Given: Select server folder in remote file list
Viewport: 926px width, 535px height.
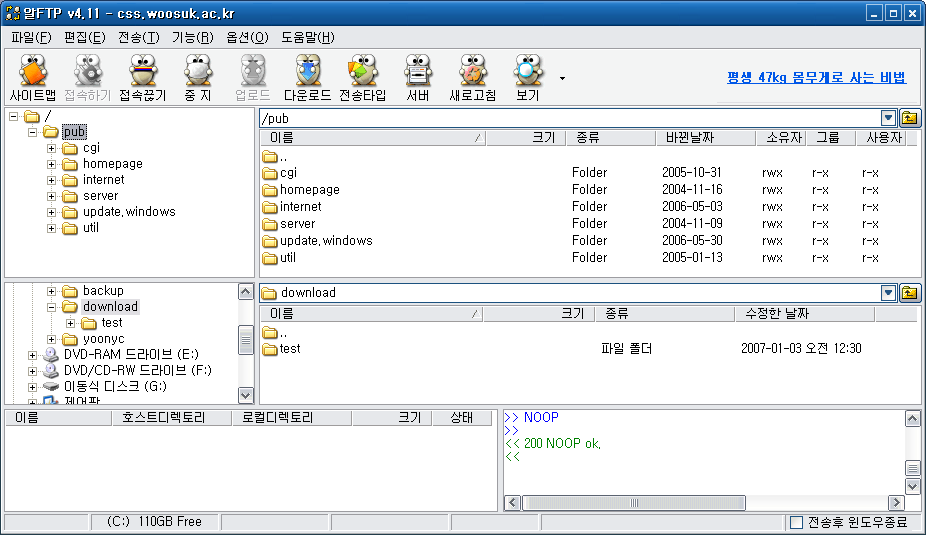Looking at the screenshot, I should pos(289,224).
